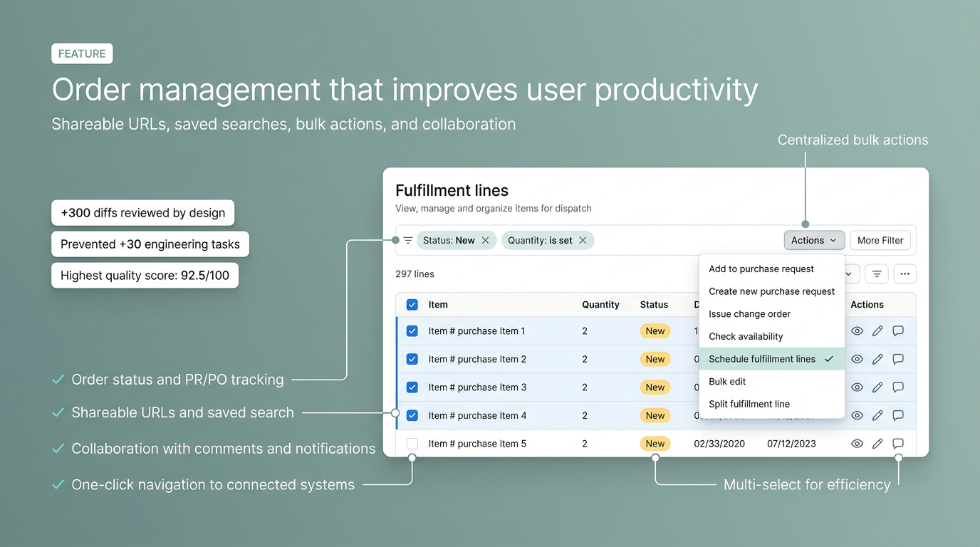Edit purchase Item 3 with pencil icon
The image size is (980, 547).
pos(877,387)
